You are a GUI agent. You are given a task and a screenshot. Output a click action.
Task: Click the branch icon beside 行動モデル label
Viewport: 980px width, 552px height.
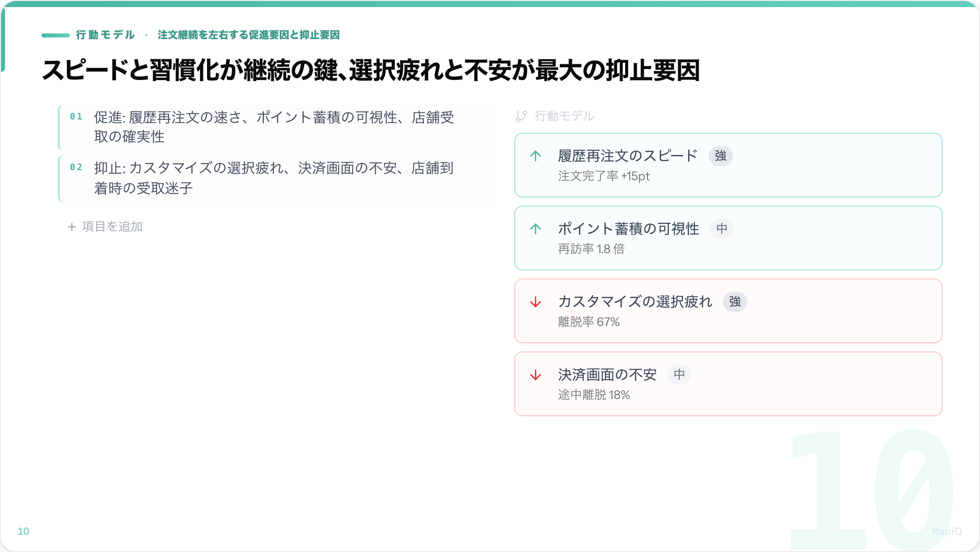click(x=521, y=116)
